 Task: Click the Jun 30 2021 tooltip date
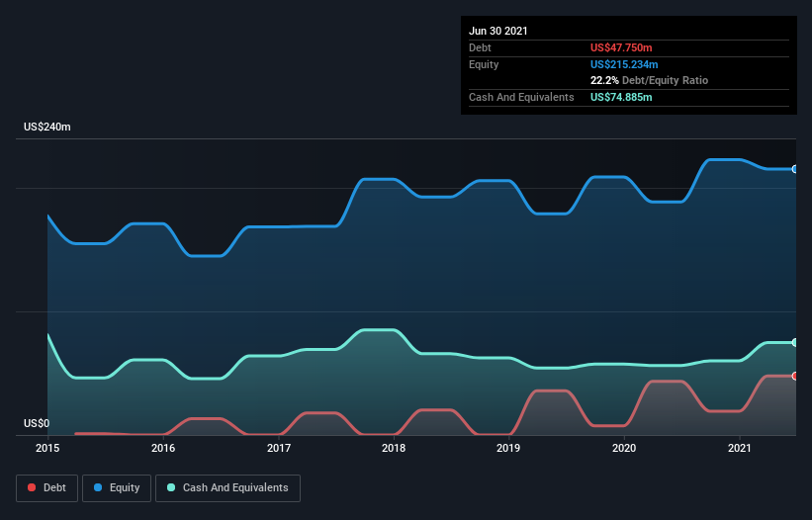point(498,31)
